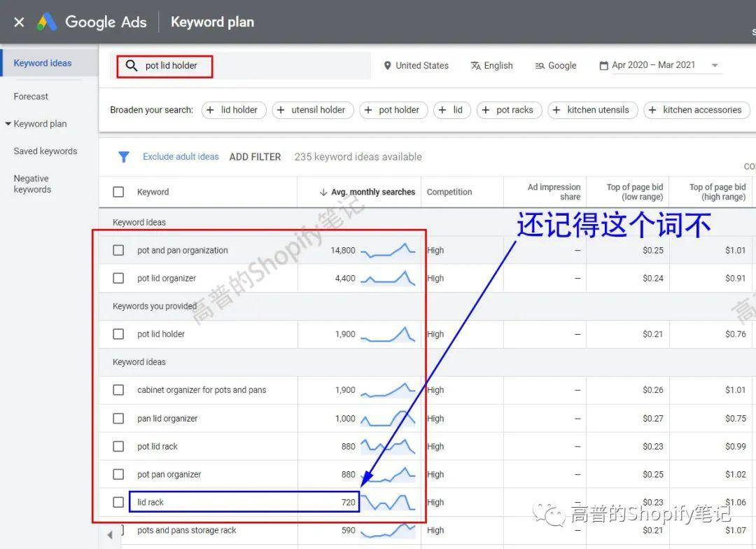Viewport: 756px width, 549px height.
Task: Click the ADD FILTER button
Action: pos(255,157)
